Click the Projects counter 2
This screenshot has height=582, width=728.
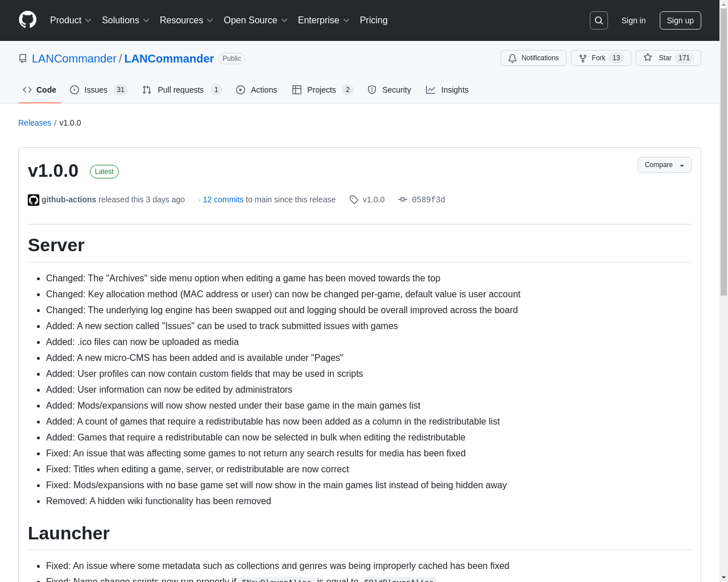[x=348, y=90]
